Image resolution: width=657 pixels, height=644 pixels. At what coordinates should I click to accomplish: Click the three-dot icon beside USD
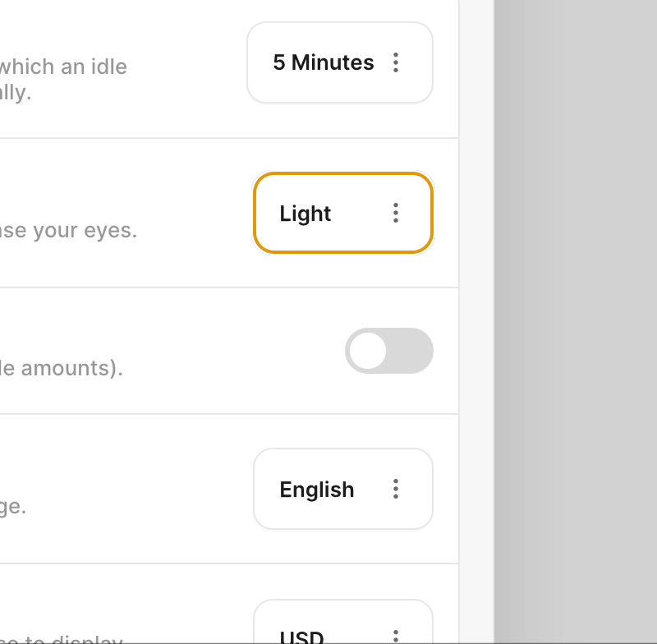(x=396, y=636)
